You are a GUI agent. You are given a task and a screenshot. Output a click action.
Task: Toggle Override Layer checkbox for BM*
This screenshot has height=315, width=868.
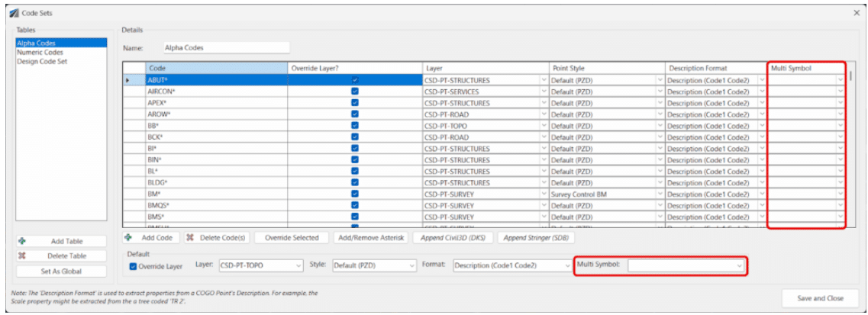(x=355, y=194)
